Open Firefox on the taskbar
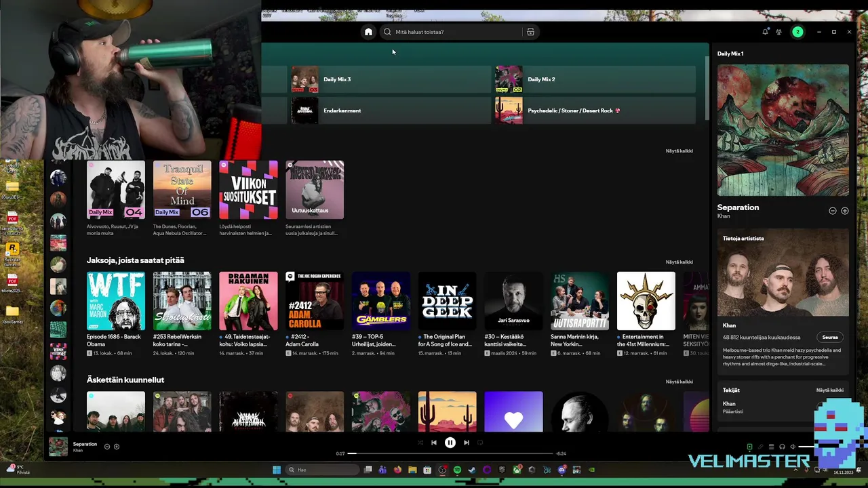Viewport: 868px width, 488px height. tap(397, 470)
